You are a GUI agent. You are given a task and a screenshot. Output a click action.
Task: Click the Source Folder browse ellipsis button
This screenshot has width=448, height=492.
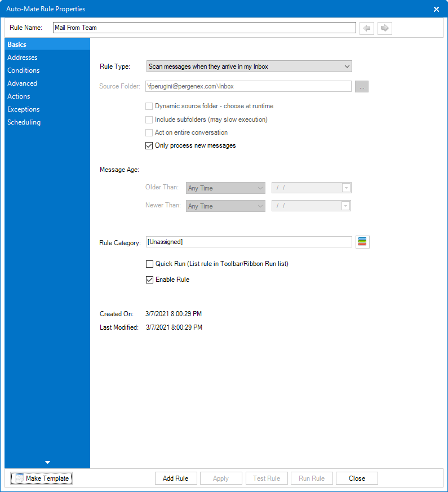tap(362, 86)
